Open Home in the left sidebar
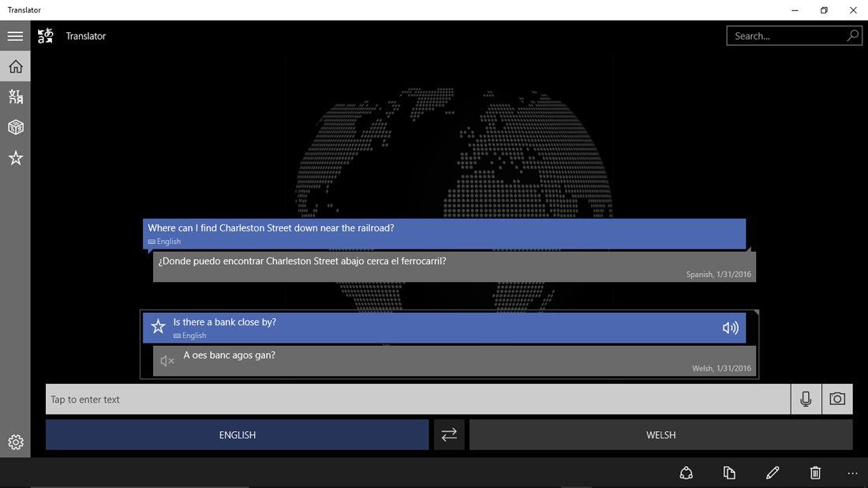Image resolution: width=868 pixels, height=488 pixels. [15, 66]
